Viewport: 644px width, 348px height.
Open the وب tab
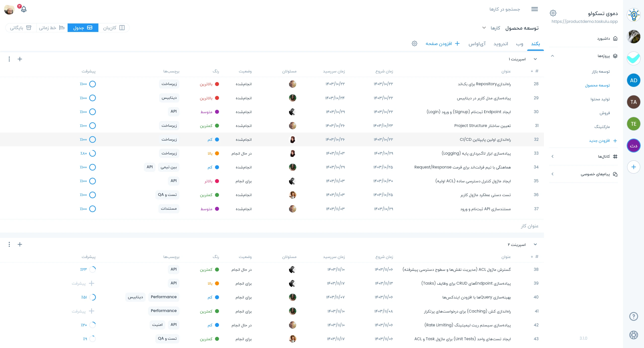coord(520,44)
